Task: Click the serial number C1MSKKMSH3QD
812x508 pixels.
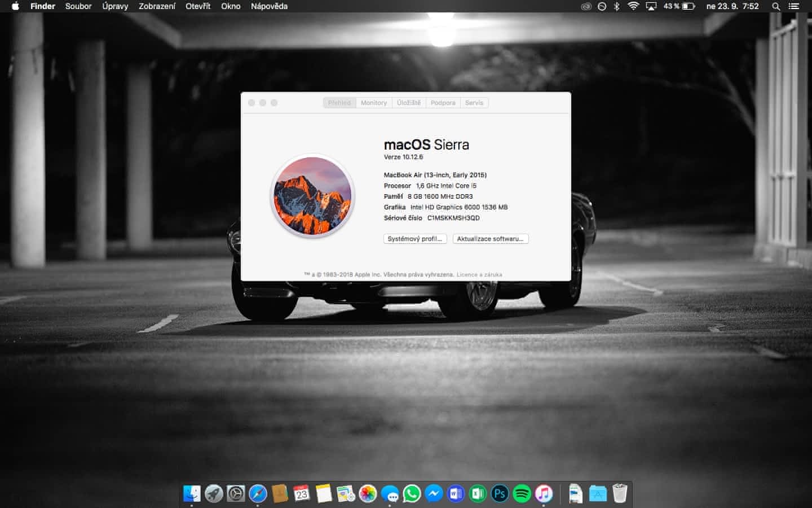Action: tap(453, 218)
